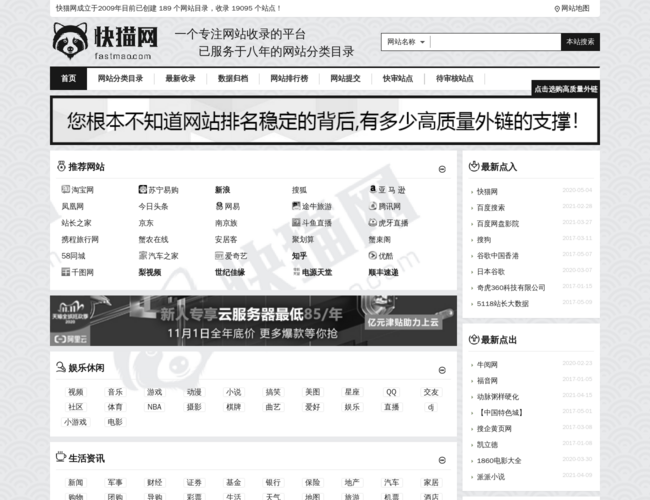
Task: Click the 爱奇艺 site icon
Action: pos(219,256)
